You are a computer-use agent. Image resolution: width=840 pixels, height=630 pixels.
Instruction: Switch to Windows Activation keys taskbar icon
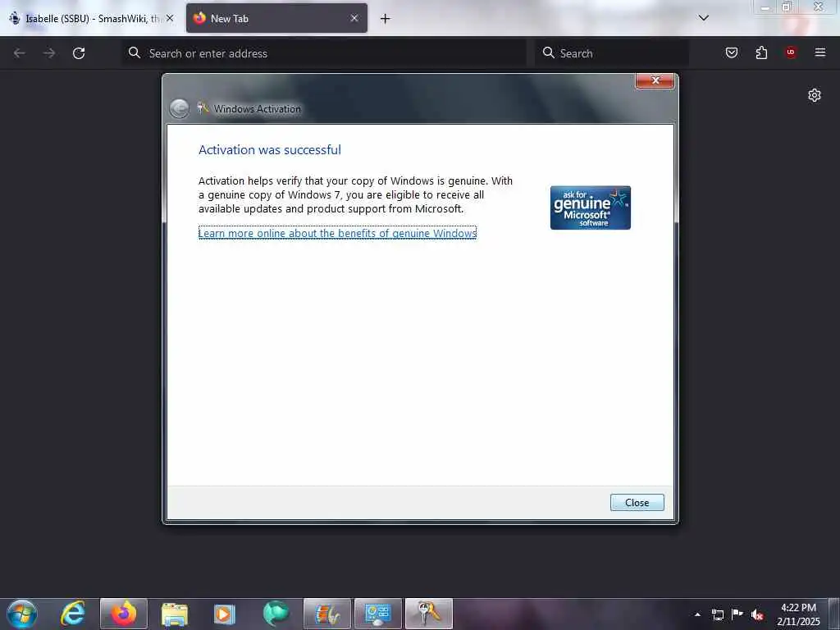point(428,614)
